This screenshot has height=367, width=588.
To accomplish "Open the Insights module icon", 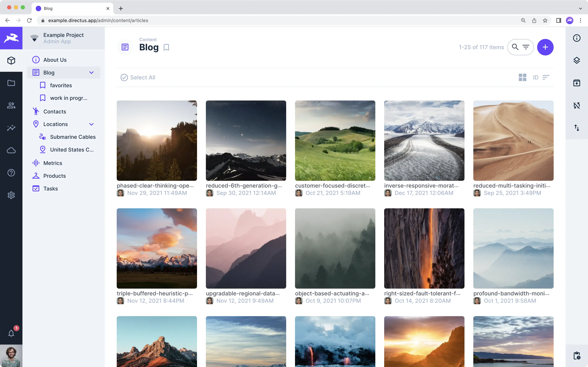I will [11, 128].
